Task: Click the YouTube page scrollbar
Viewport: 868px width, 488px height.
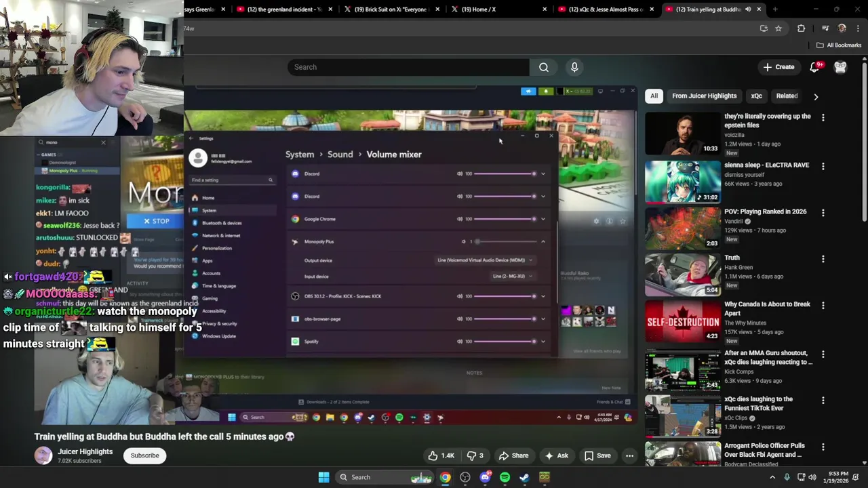Action: coord(864,141)
